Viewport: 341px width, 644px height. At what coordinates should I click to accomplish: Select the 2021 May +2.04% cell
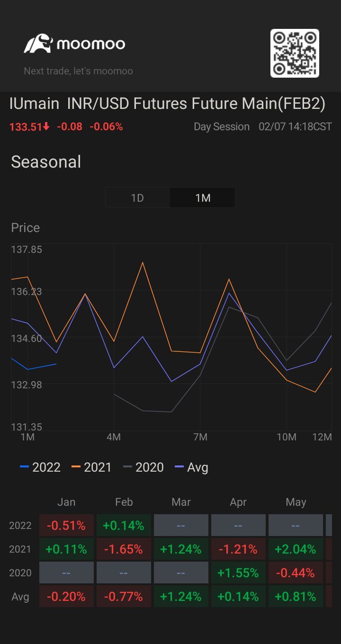point(296,549)
